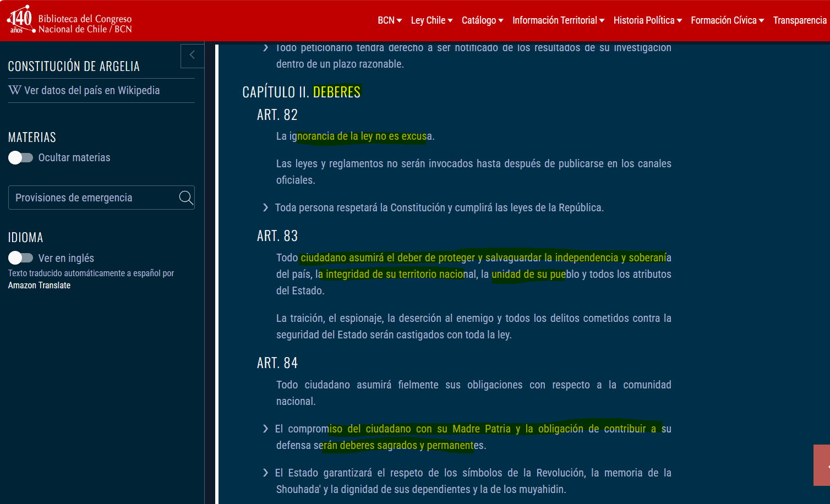The image size is (830, 504).
Task: Follow the Amazon Translate link
Action: 39,285
